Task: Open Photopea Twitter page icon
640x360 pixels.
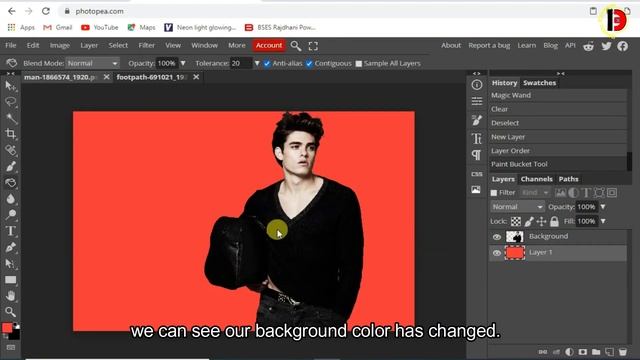Action: click(x=606, y=46)
